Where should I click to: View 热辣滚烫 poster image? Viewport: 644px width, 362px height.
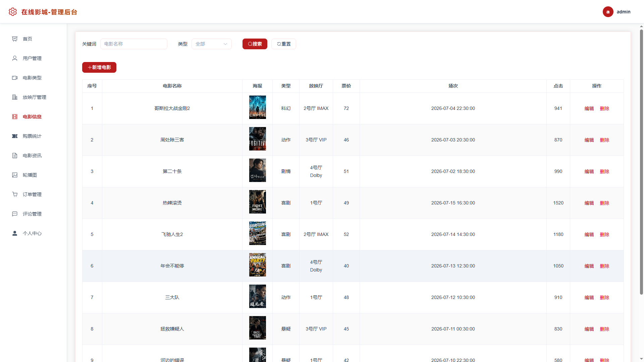(258, 202)
